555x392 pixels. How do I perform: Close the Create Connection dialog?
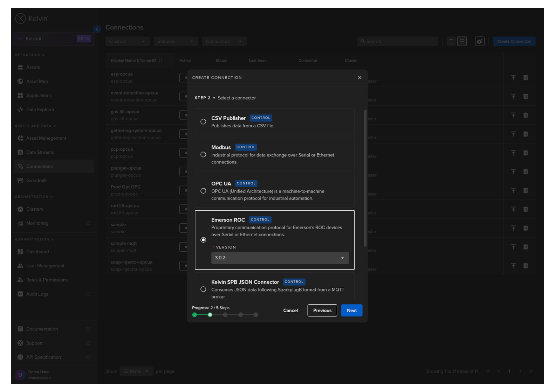tap(359, 78)
